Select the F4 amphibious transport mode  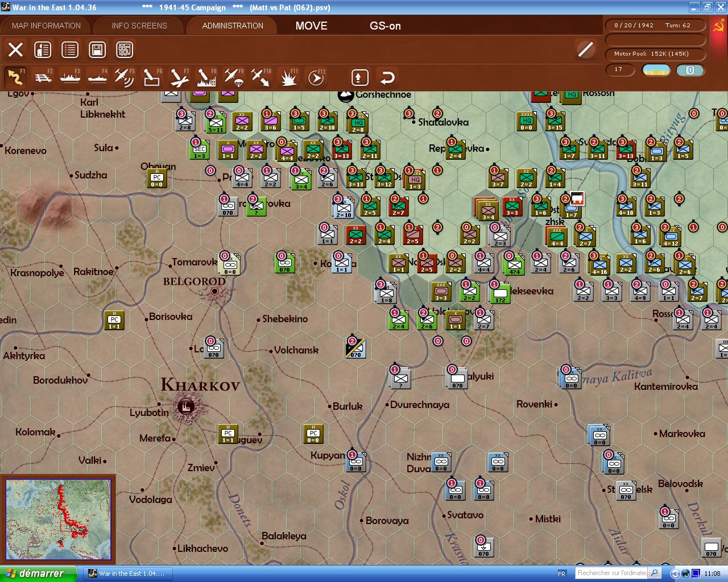[x=98, y=77]
